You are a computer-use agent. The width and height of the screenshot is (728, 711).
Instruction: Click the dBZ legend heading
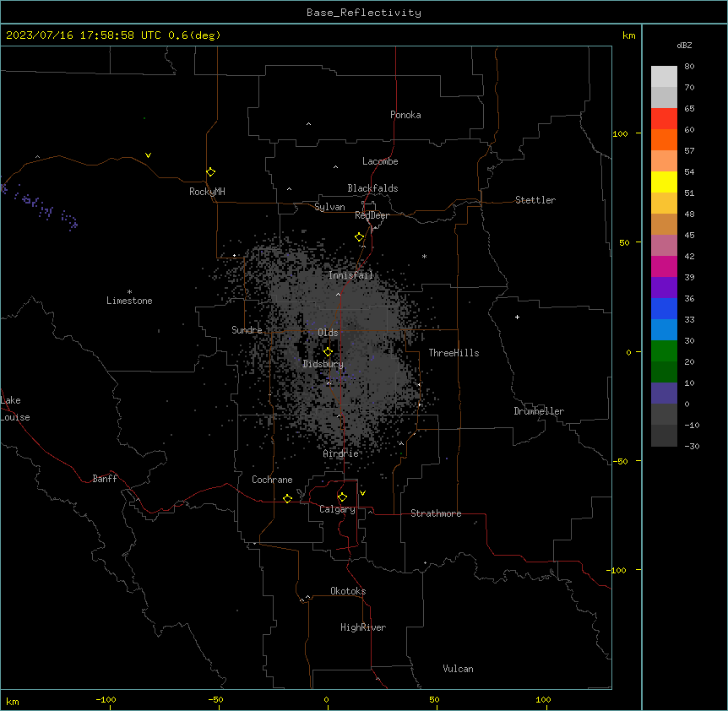pos(684,45)
